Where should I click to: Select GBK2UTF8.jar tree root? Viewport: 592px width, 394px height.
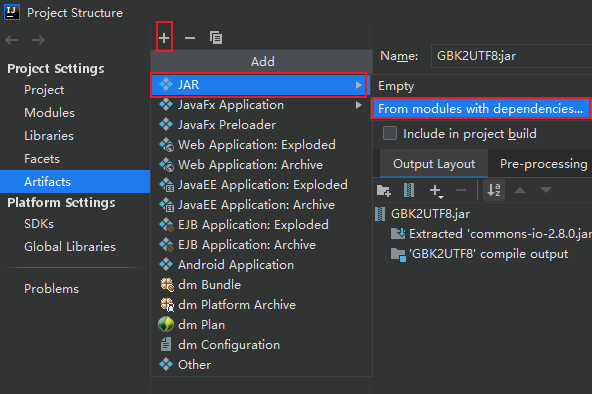point(430,214)
